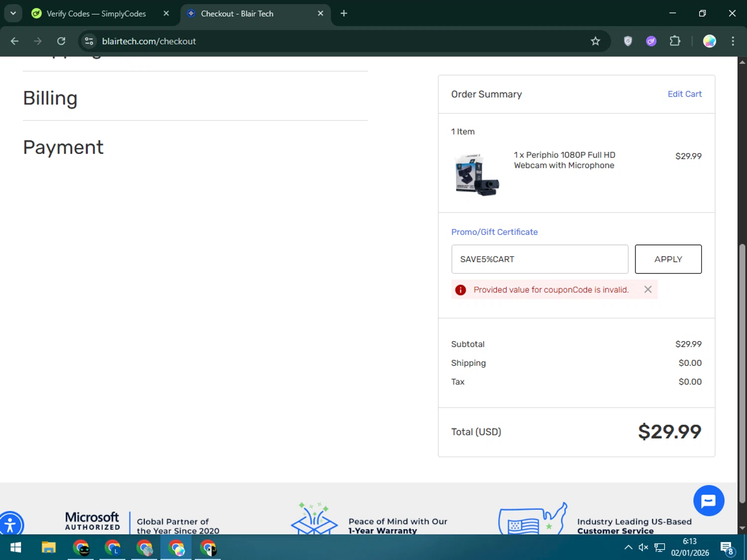Open the first Chrome taskbar icon
The height and width of the screenshot is (560, 747).
[x=81, y=548]
